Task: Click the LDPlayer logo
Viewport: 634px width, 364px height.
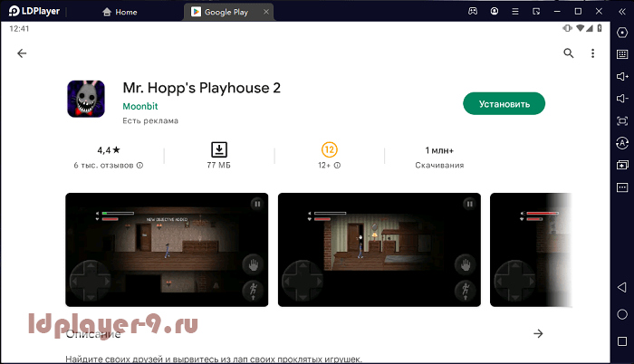Action: coord(34,12)
